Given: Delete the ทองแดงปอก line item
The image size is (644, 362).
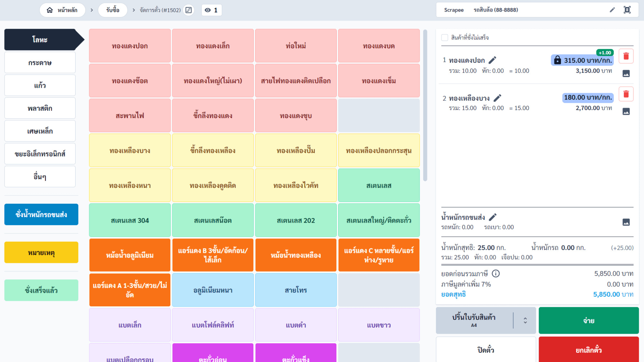Looking at the screenshot, I should pos(626,56).
